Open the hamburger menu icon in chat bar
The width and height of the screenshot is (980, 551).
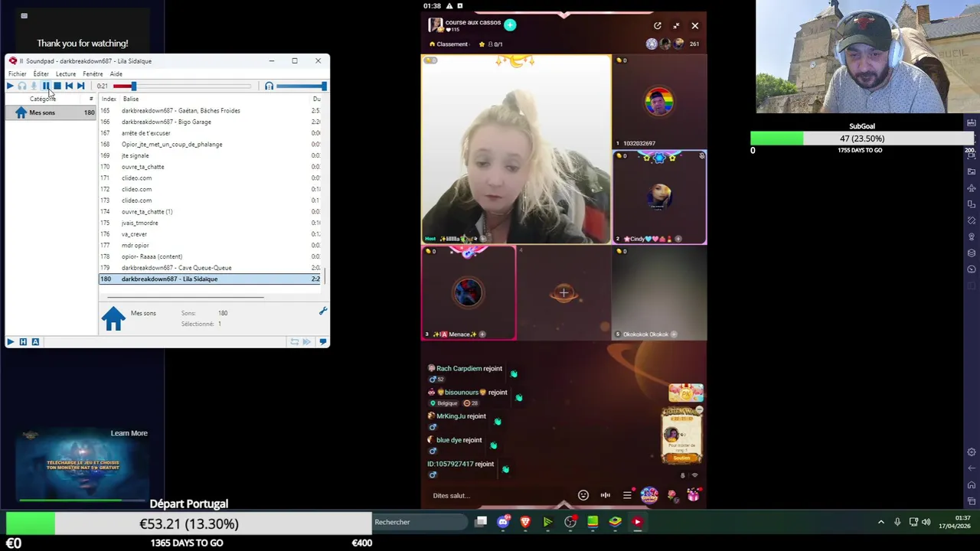tap(627, 495)
